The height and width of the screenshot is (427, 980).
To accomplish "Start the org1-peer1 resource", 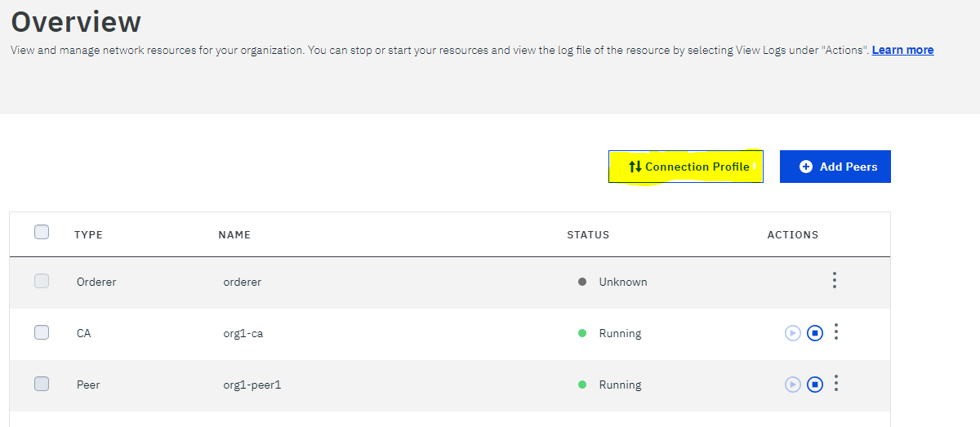I will (792, 385).
